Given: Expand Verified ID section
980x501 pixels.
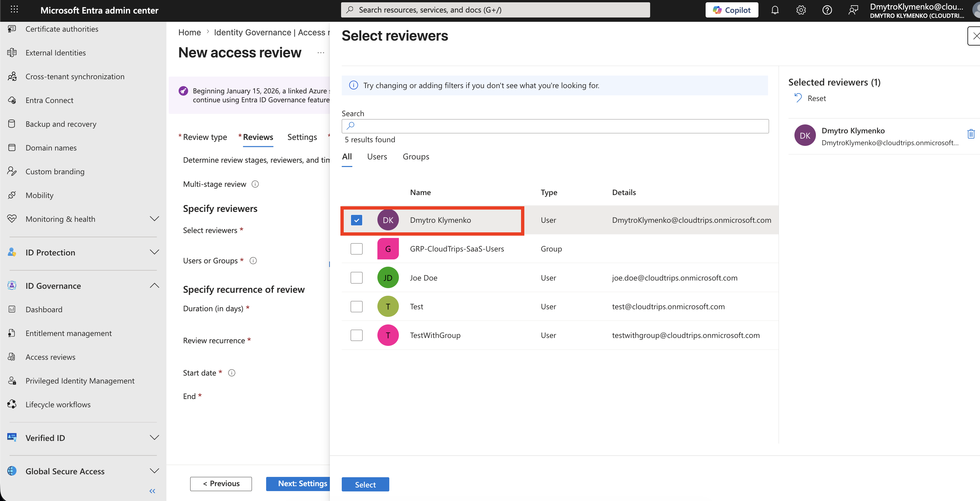Looking at the screenshot, I should click(x=154, y=438).
